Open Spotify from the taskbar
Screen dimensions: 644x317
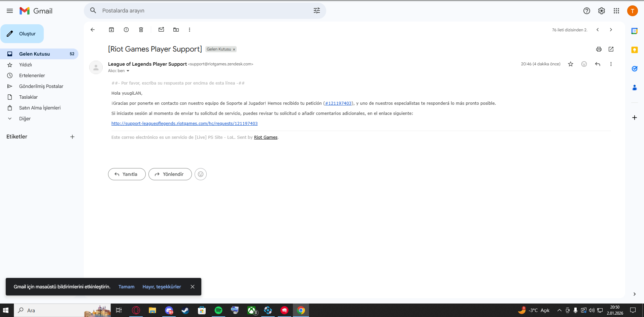coord(218,310)
